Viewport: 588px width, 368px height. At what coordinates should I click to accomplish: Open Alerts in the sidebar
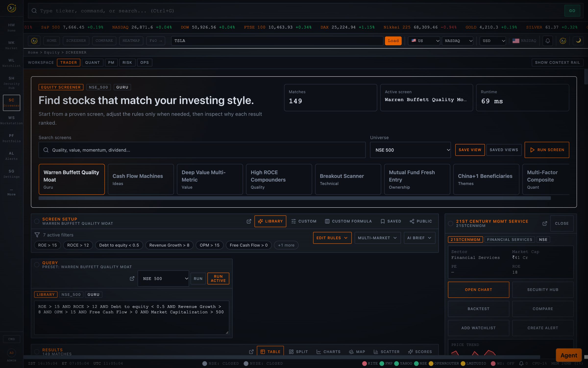pyautogui.click(x=12, y=156)
